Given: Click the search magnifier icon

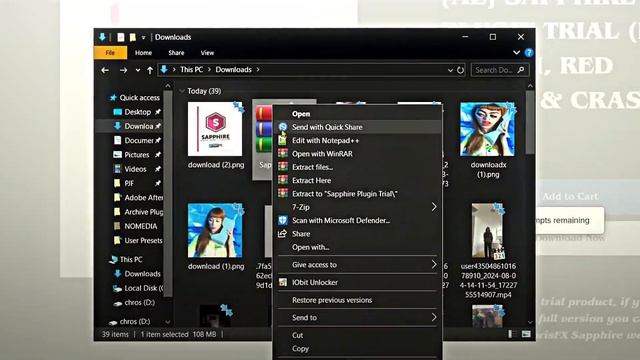Looking at the screenshot, I should click(521, 70).
